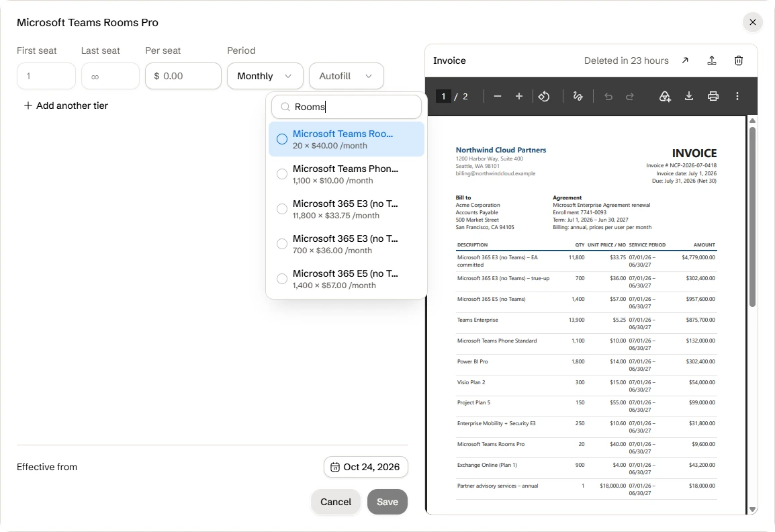Click 'Invoice # NCP-2026-07-0418' text
Viewport: 775px width, 532px height.
pyautogui.click(x=681, y=165)
